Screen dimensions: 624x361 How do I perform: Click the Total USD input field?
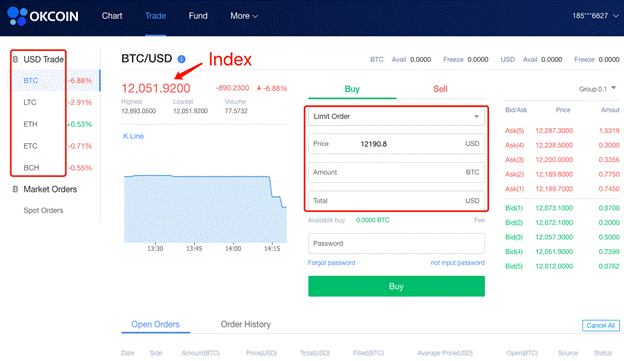[396, 200]
